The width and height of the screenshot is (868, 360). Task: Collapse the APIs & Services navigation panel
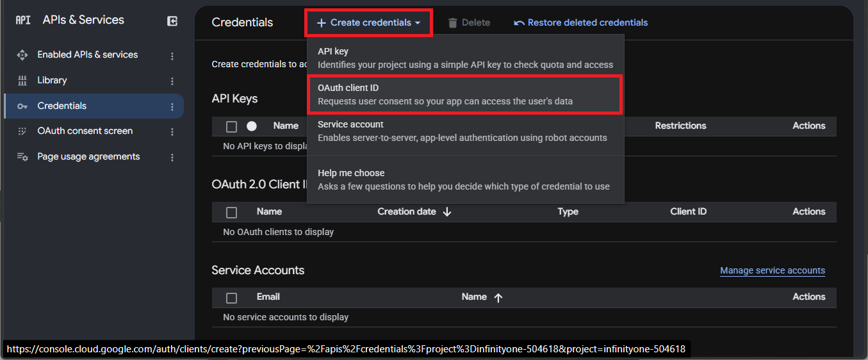coord(172,21)
